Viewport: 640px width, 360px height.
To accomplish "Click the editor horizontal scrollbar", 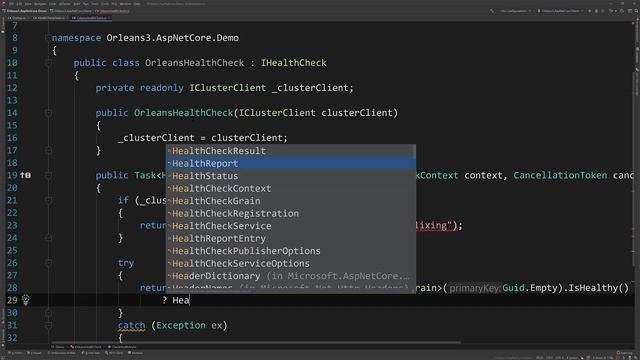I will pyautogui.click(x=256, y=342).
